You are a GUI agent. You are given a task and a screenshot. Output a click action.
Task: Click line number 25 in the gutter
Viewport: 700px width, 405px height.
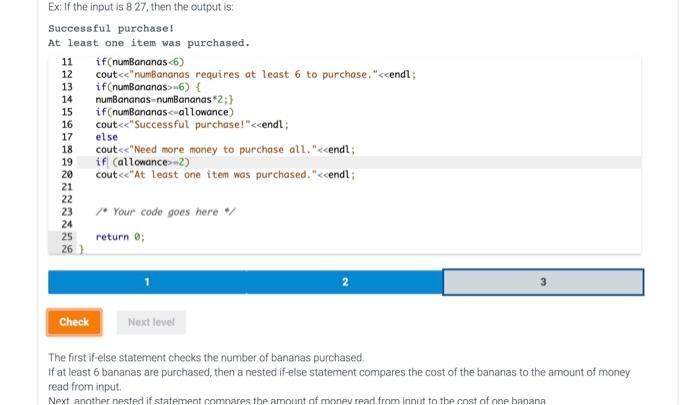click(67, 237)
